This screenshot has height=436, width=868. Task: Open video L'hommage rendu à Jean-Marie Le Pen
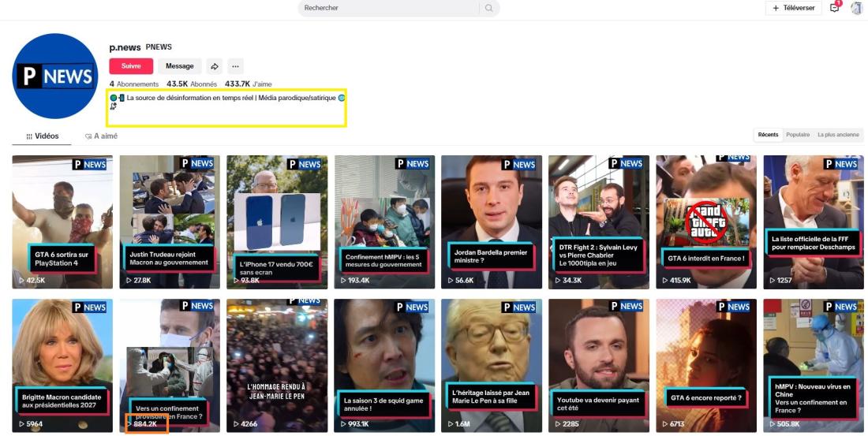click(277, 366)
